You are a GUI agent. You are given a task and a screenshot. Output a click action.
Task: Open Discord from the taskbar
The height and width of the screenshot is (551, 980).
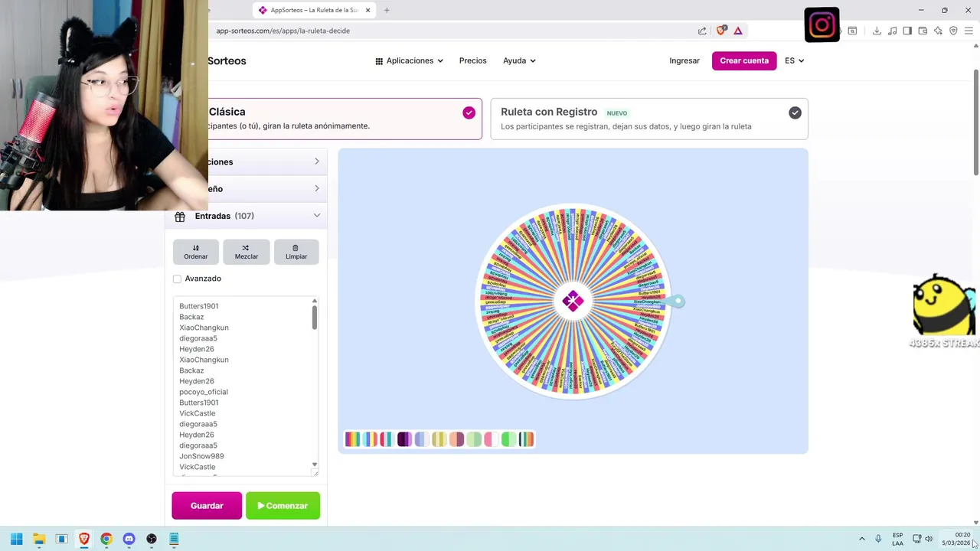(129, 539)
